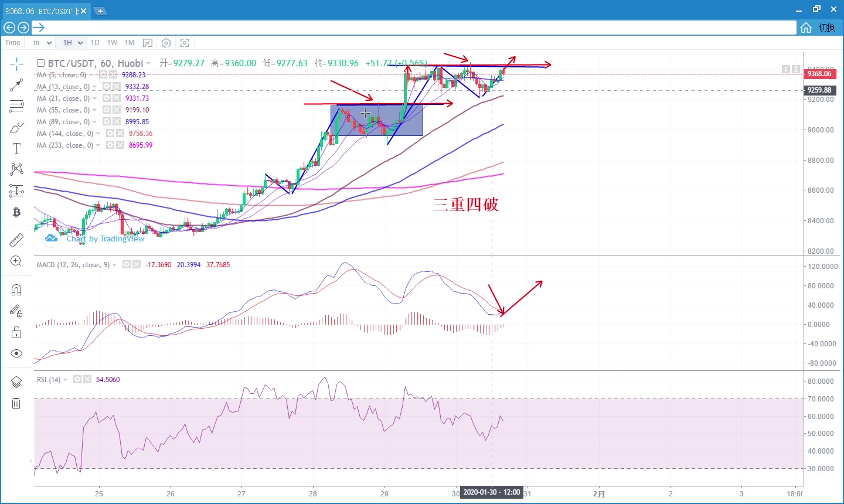Click the Bitcoin symbol icon in left toolbar
Screen dimensions: 844x504
tap(16, 212)
